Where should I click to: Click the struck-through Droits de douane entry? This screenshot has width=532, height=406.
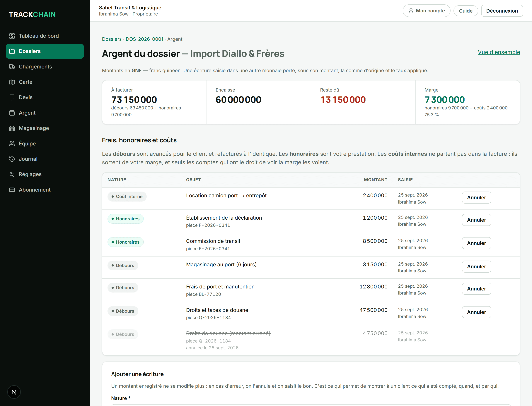[228, 333]
